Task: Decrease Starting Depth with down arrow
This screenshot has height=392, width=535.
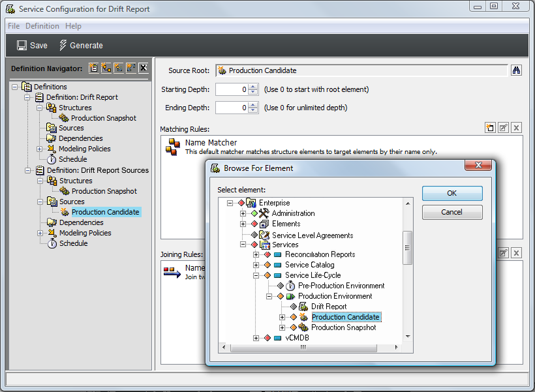Action: point(253,92)
